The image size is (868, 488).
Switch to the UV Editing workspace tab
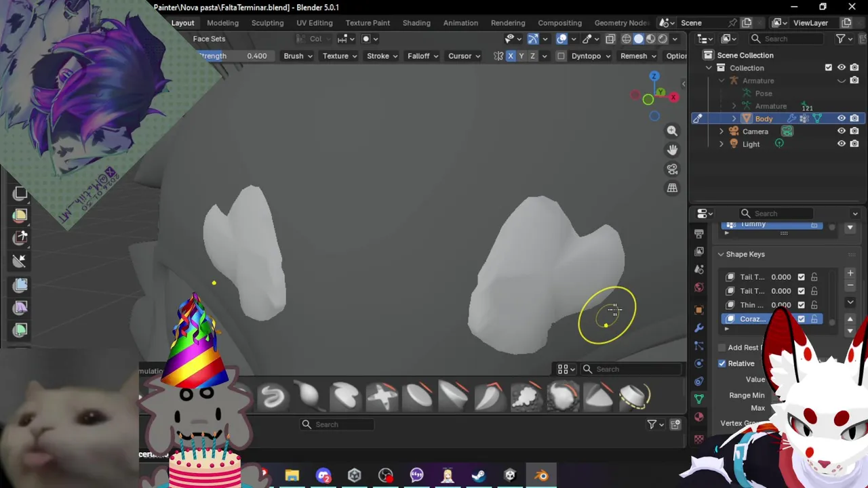point(315,22)
